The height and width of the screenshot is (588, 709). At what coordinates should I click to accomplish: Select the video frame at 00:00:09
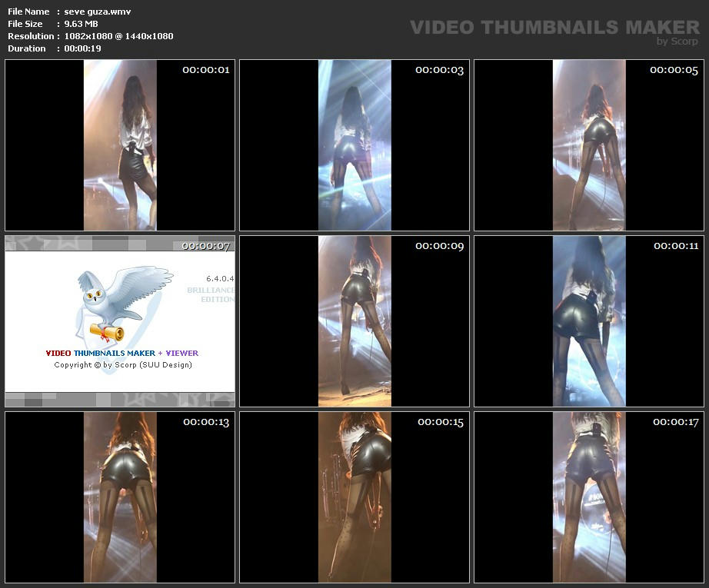tap(354, 321)
